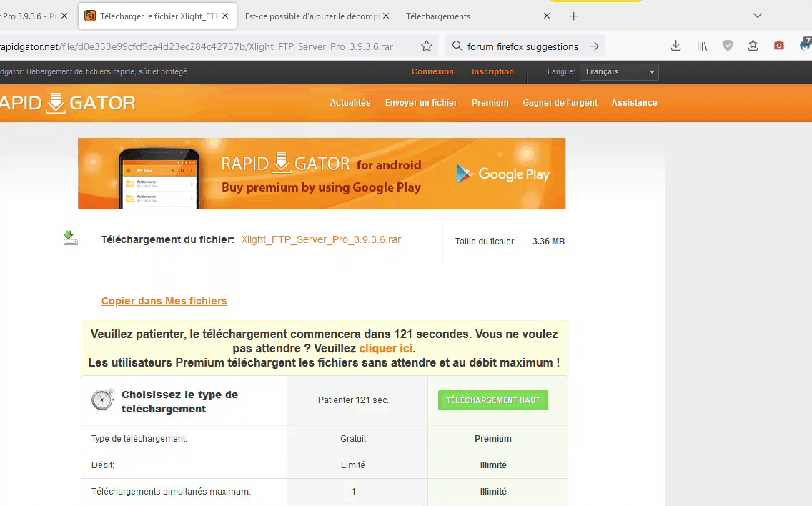The image size is (812, 506).
Task: Click the 'Taille du fichier:' label
Action: [x=485, y=242]
